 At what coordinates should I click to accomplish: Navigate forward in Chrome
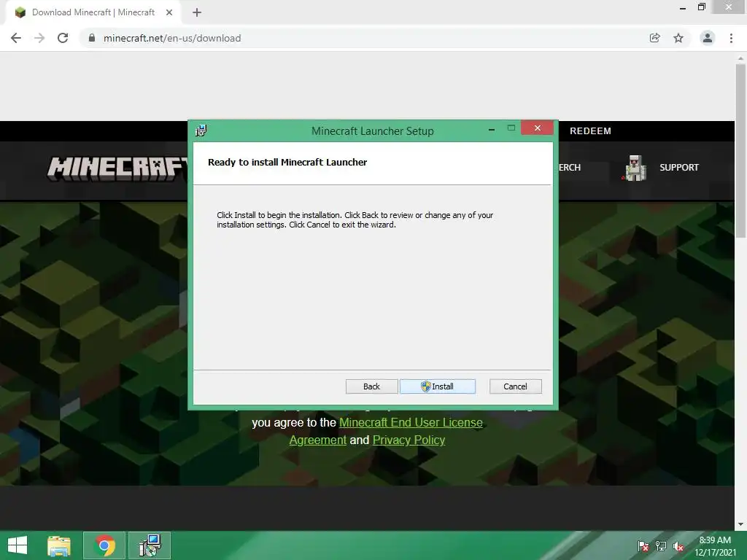coord(39,38)
